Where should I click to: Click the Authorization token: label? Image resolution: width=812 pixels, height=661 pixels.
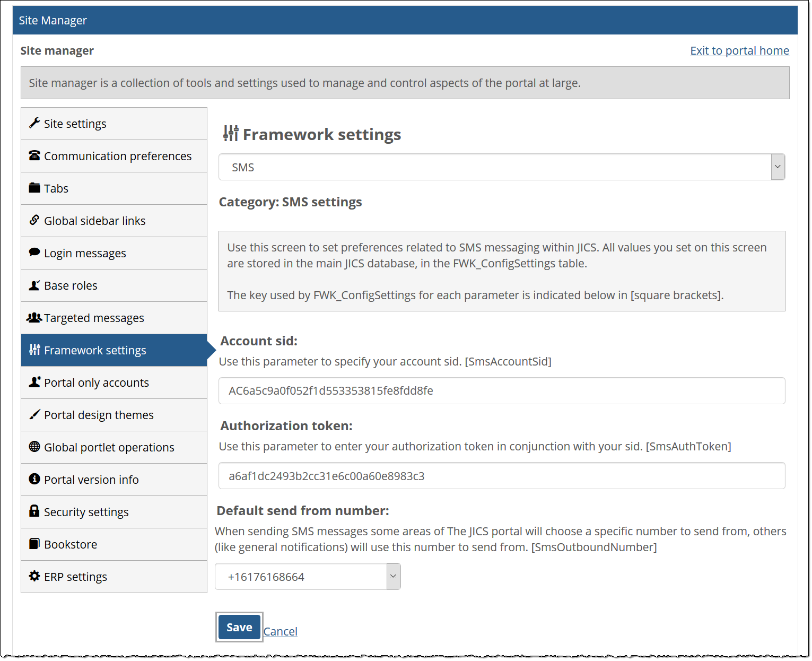286,425
